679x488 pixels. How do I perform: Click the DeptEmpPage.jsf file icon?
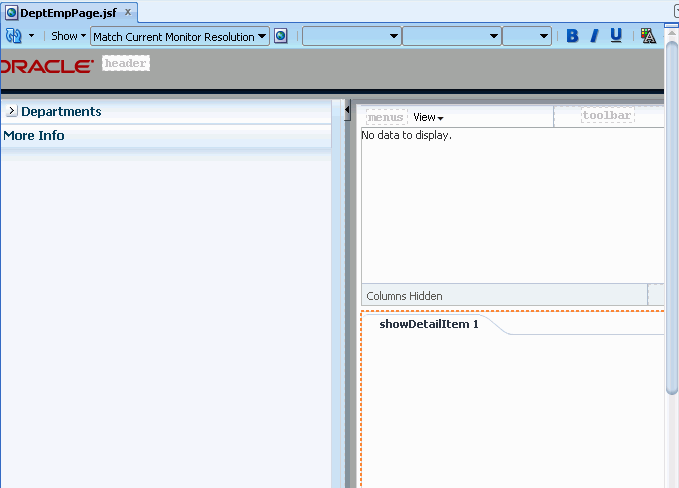tap(12, 13)
